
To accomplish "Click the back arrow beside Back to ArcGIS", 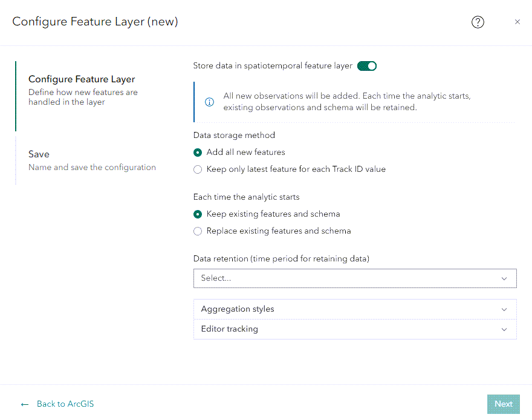I will click(24, 404).
